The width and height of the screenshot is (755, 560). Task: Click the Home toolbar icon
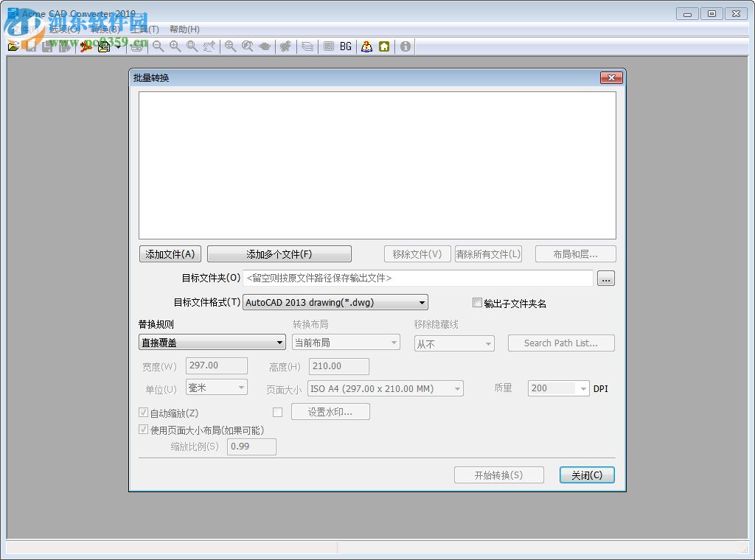[385, 46]
